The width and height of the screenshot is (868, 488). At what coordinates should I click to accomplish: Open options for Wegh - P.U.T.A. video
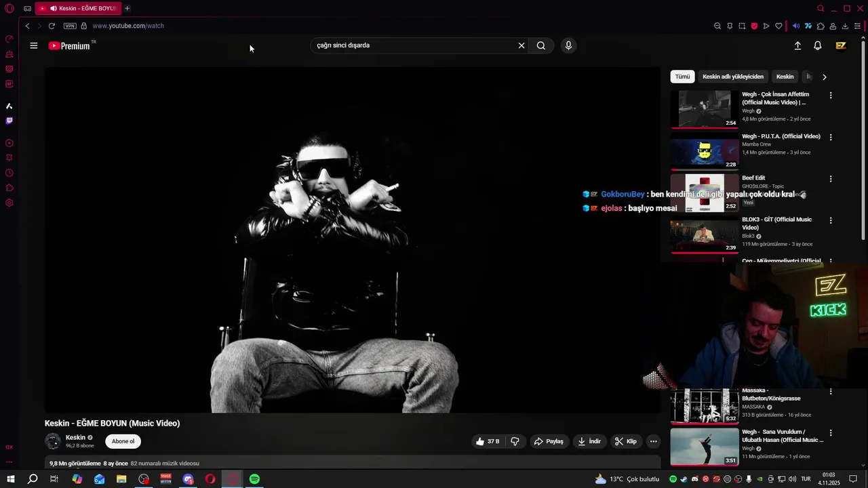click(831, 137)
